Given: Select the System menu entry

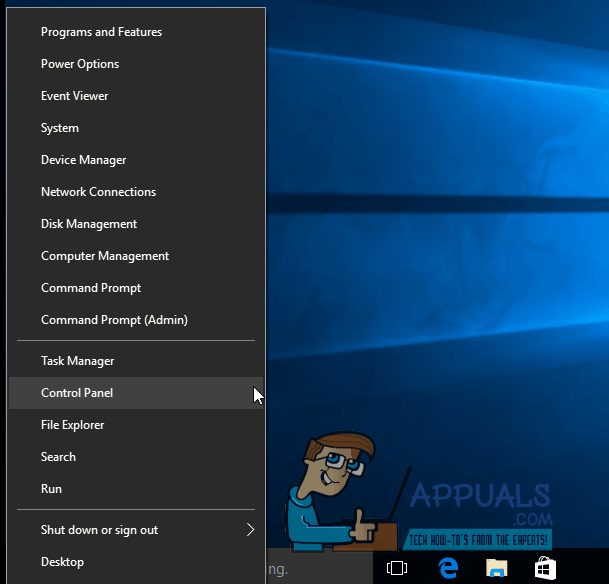Looking at the screenshot, I should pyautogui.click(x=136, y=128).
